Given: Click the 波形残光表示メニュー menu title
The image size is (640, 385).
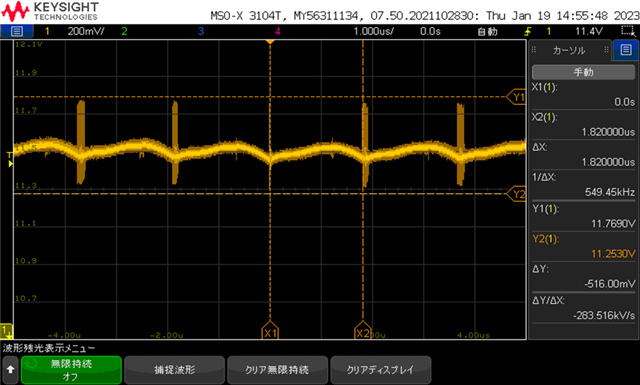Looking at the screenshot, I should (49, 348).
